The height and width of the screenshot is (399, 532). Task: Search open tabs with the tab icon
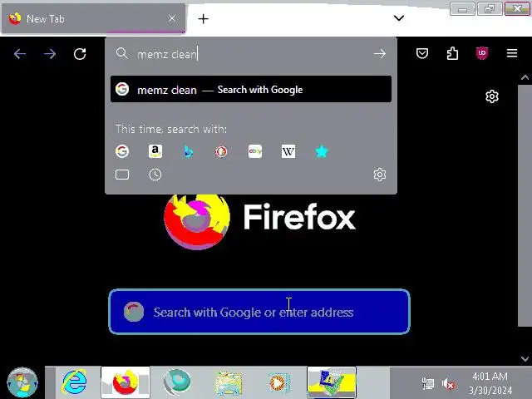(122, 175)
